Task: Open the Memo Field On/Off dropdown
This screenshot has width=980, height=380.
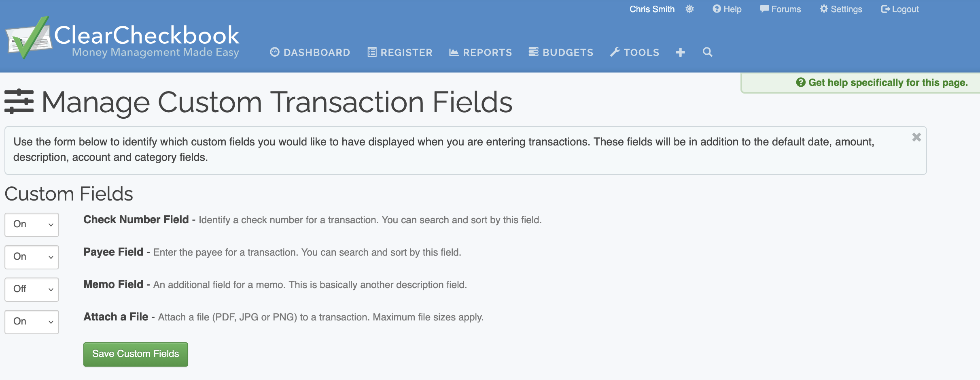Action: click(x=32, y=289)
